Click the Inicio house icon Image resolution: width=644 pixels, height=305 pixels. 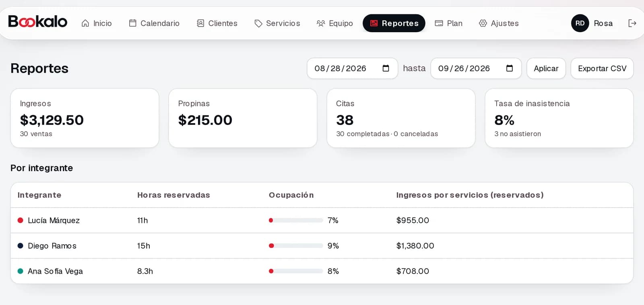click(85, 23)
